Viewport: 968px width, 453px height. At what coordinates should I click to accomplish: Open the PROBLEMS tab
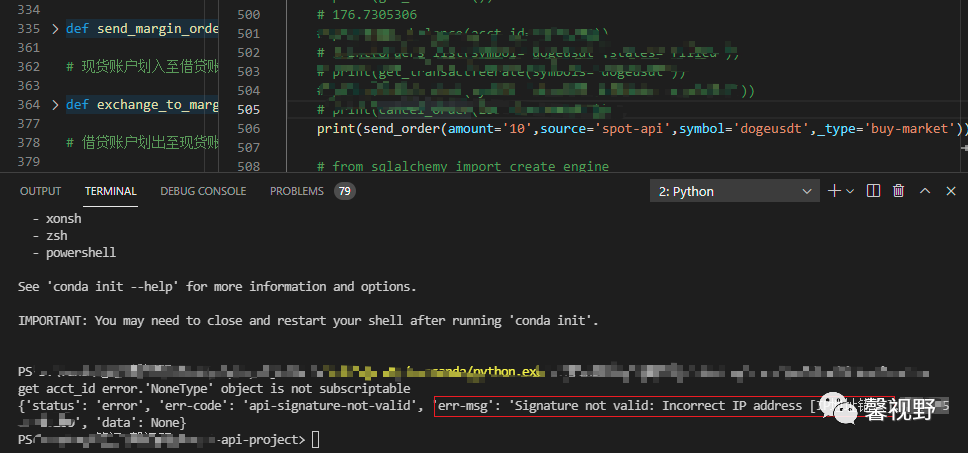click(x=297, y=191)
